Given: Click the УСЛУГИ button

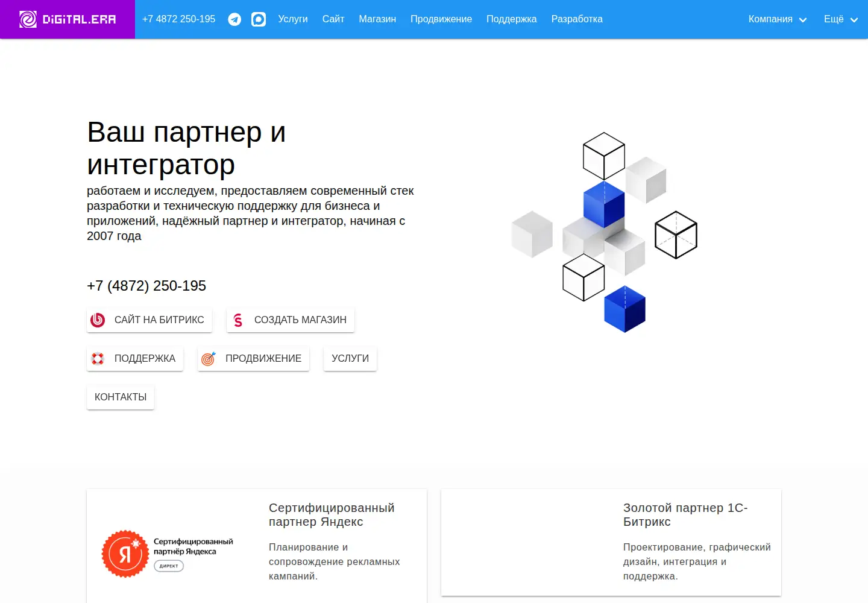Looking at the screenshot, I should point(350,359).
